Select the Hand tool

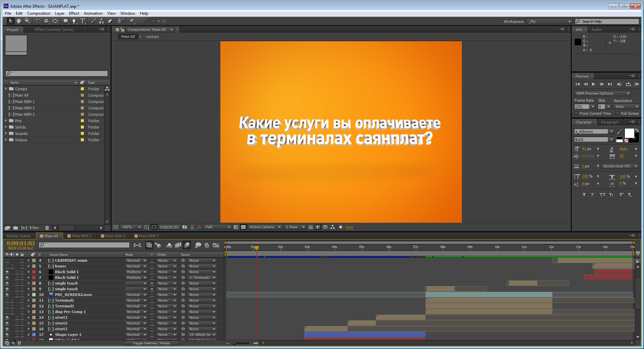[19, 21]
